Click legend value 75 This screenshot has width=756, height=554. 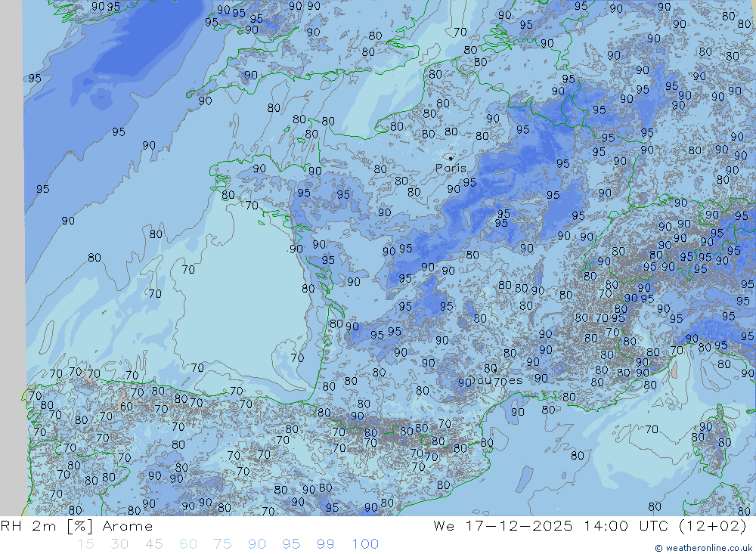222,544
